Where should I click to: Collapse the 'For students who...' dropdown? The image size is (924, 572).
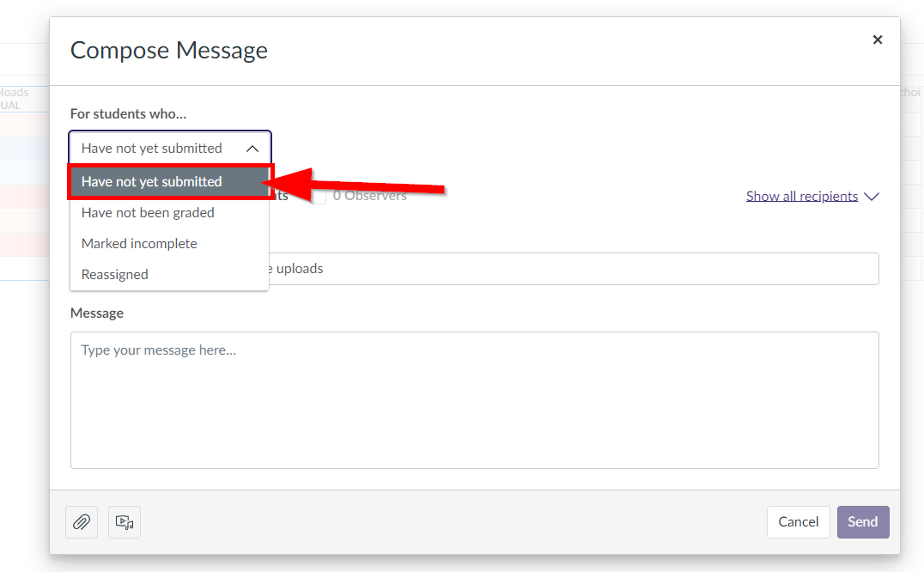[170, 148]
